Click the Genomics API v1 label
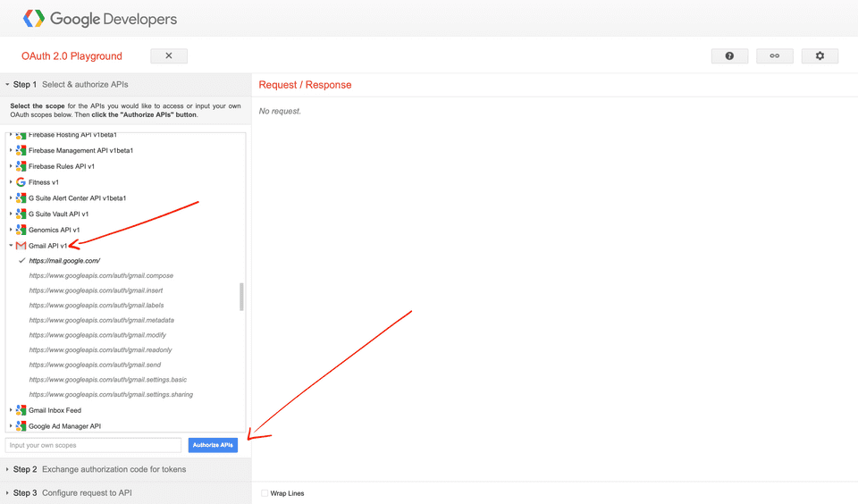Image resolution: width=858 pixels, height=504 pixels. pyautogui.click(x=54, y=230)
